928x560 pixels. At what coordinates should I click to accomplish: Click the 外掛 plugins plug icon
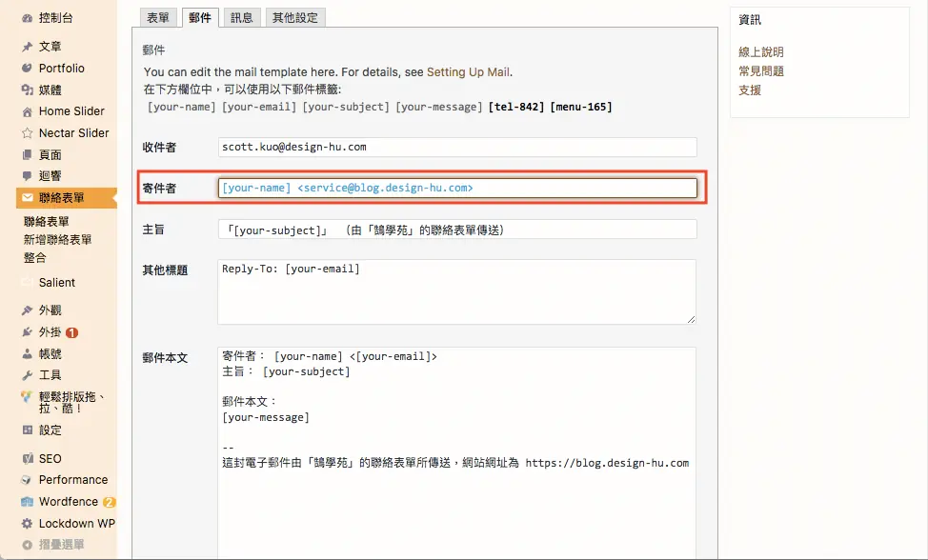[27, 331]
